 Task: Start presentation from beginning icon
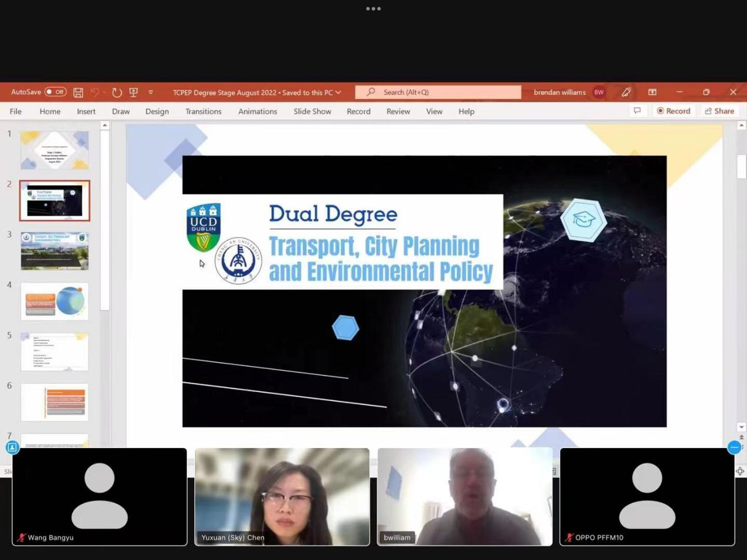133,93
